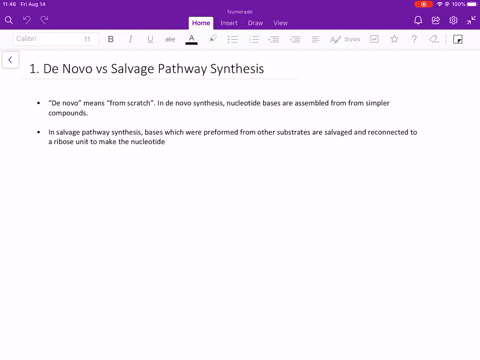Apply the text highlighter
The image size is (480, 360).
(213, 39)
